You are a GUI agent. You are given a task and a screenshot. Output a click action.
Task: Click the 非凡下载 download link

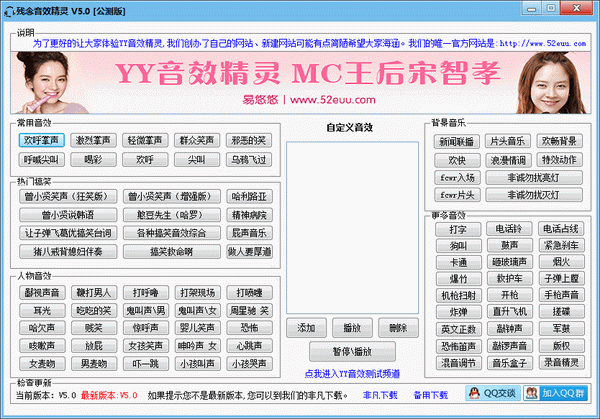coord(380,396)
